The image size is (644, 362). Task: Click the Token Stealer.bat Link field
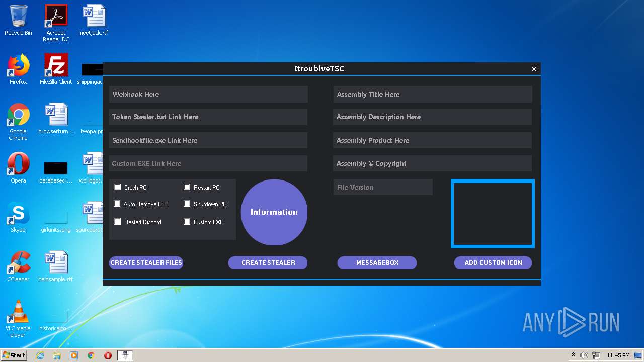(208, 117)
